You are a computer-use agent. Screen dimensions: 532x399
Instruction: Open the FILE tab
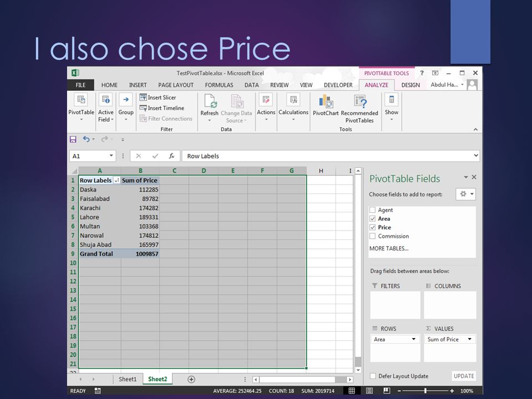(80, 85)
